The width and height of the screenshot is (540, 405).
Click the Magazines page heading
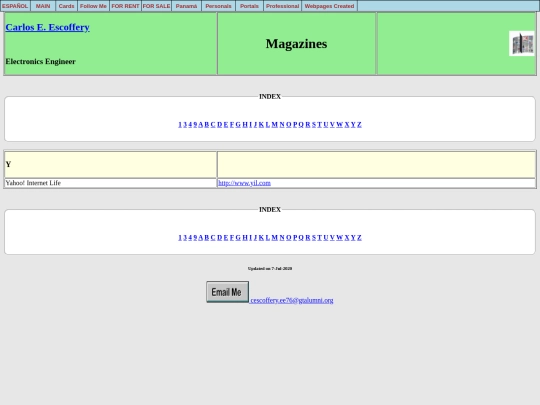[x=297, y=44]
